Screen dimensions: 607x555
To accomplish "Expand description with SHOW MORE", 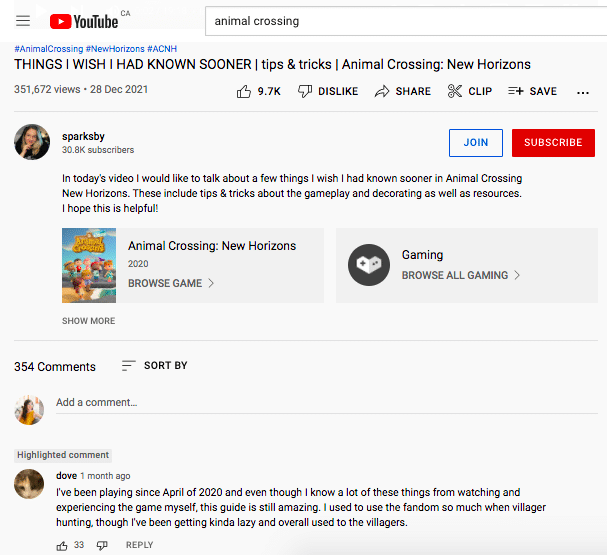I will pos(89,321).
